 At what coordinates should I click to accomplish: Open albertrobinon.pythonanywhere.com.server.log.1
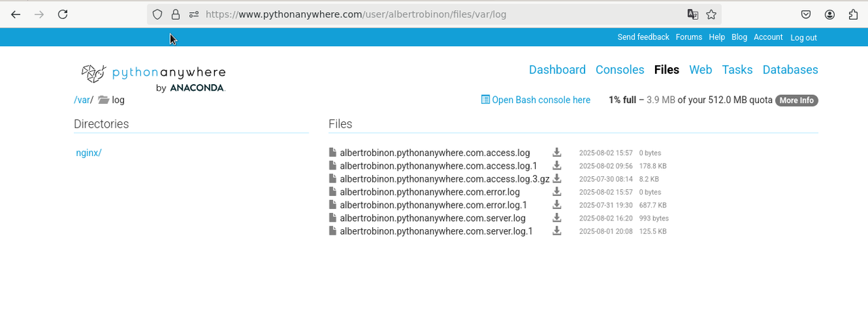(437, 231)
